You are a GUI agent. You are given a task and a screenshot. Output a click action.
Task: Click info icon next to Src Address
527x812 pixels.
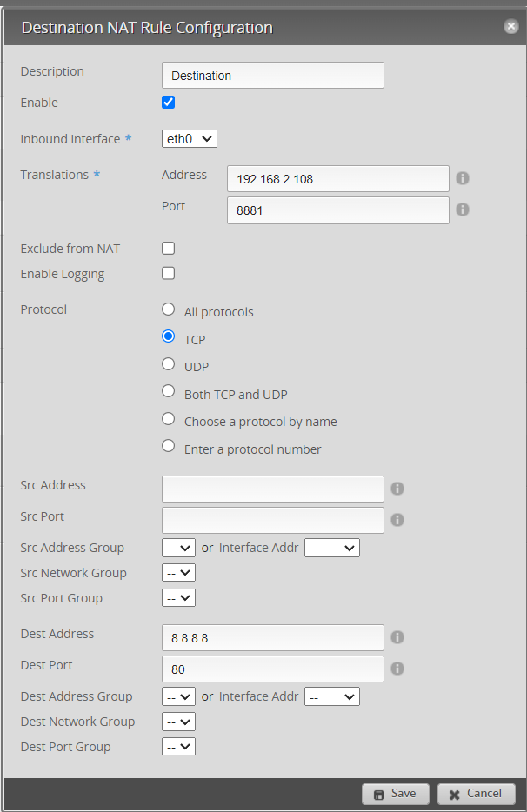[x=397, y=489]
